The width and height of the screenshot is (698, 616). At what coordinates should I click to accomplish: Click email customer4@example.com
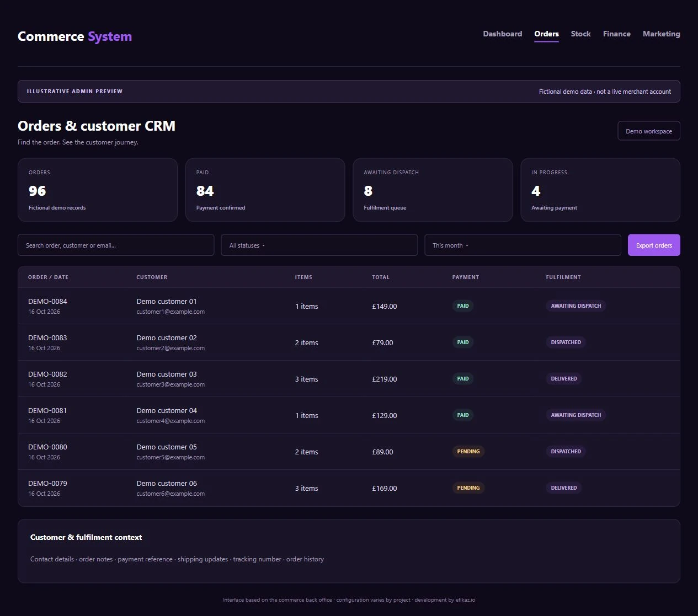[x=170, y=421]
